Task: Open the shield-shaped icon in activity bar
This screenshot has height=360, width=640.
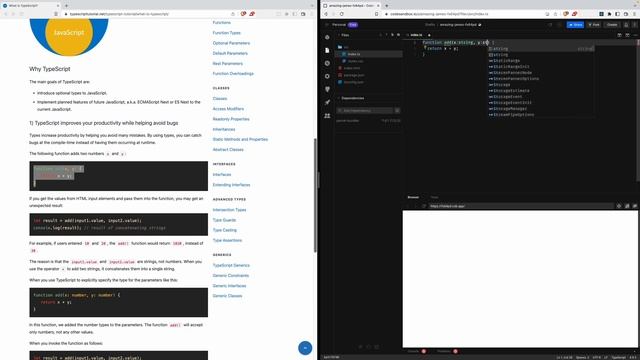Action: point(327,89)
